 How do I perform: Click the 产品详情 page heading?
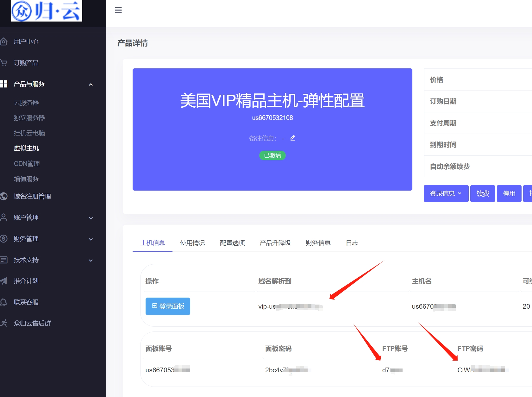pyautogui.click(x=133, y=43)
